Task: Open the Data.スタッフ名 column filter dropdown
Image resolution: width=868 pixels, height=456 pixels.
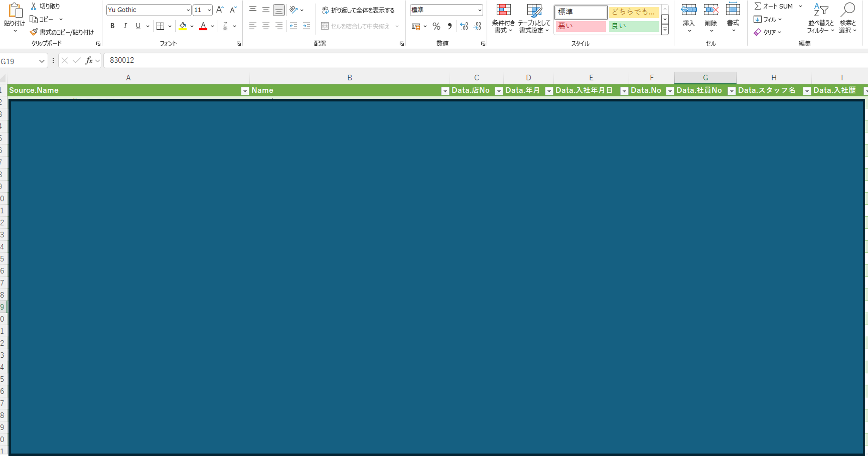Action: point(807,91)
